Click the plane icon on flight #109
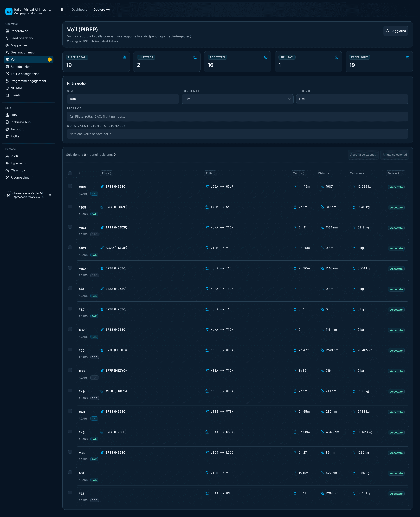 pos(102,187)
